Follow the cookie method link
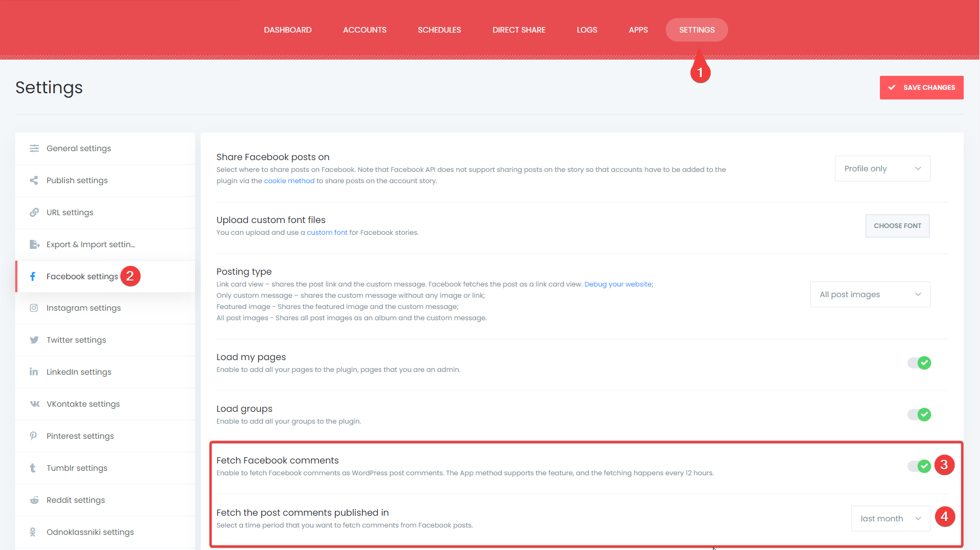 (x=289, y=181)
